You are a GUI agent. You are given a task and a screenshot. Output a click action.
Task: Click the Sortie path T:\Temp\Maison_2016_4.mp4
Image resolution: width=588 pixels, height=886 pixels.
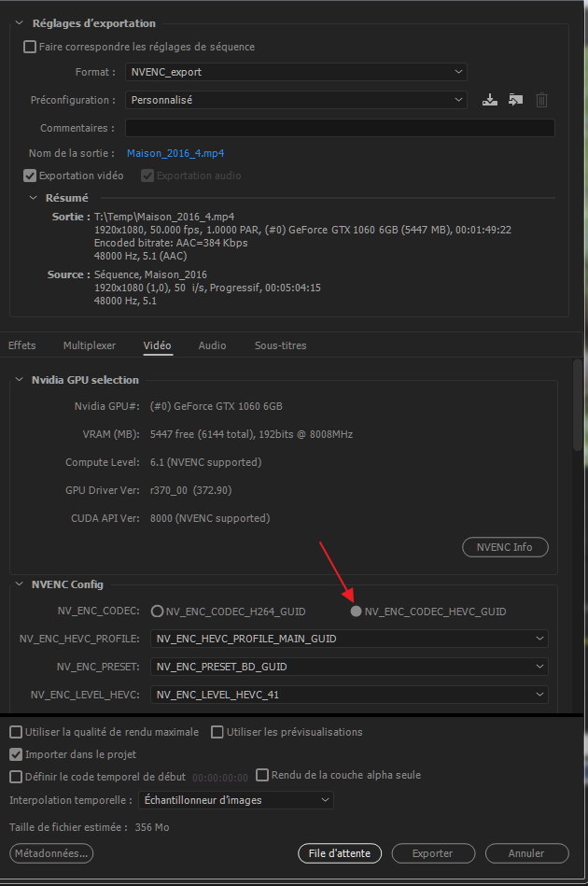[164, 217]
